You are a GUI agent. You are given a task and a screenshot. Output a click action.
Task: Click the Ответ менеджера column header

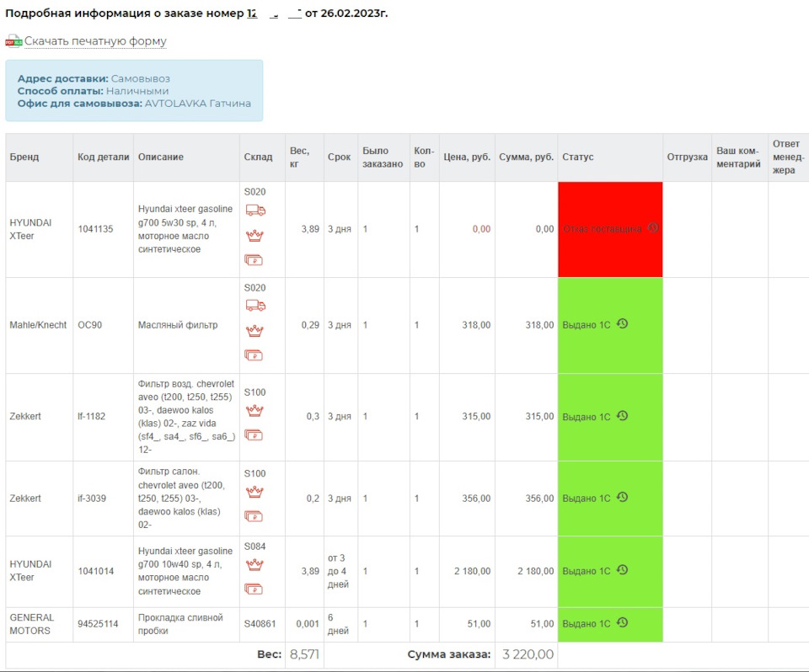(789, 157)
